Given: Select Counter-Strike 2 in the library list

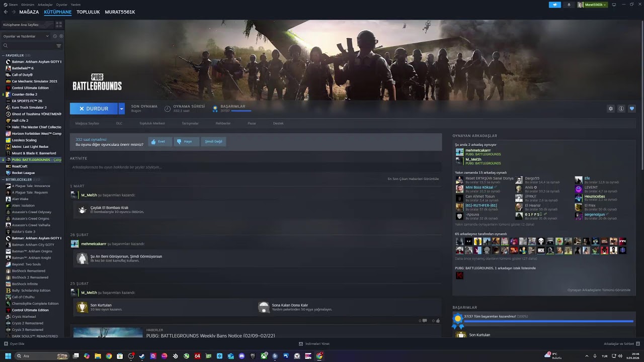Looking at the screenshot, I should tap(24, 95).
